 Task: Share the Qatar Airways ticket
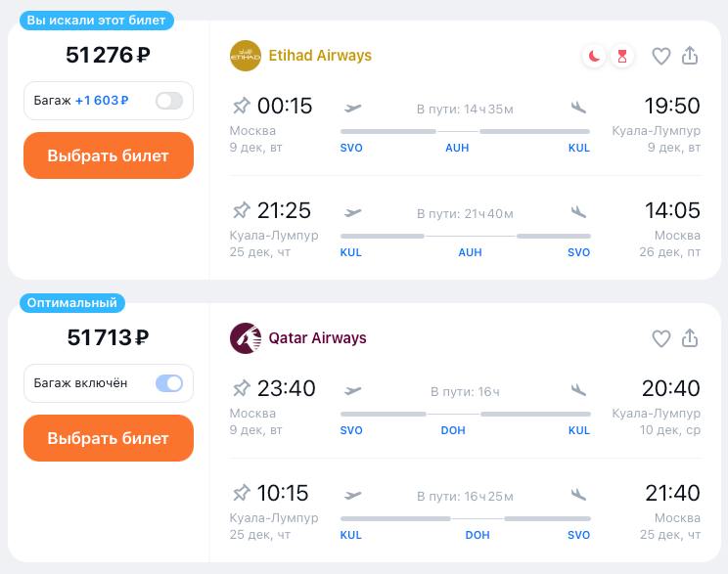[690, 338]
